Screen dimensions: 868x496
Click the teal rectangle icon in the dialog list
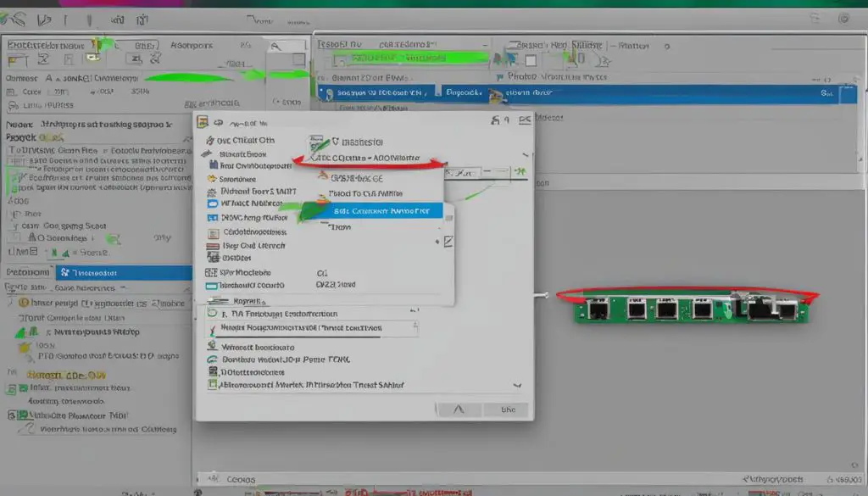[x=212, y=287]
